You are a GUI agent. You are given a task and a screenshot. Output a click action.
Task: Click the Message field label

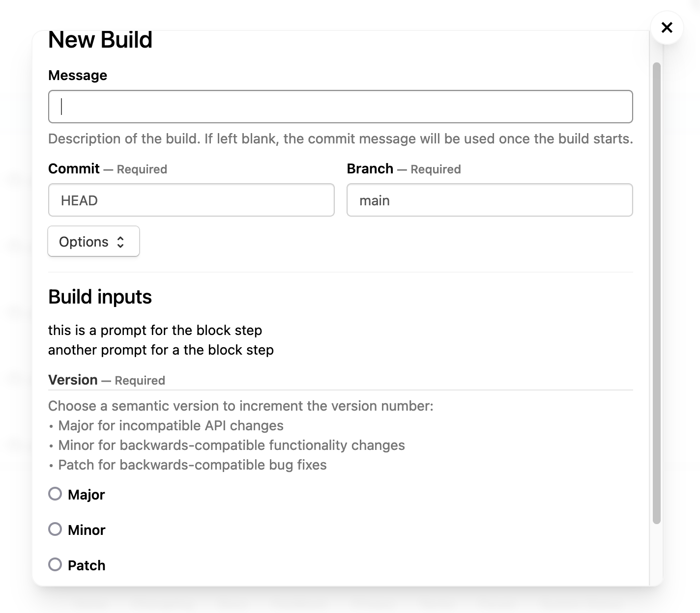click(78, 75)
